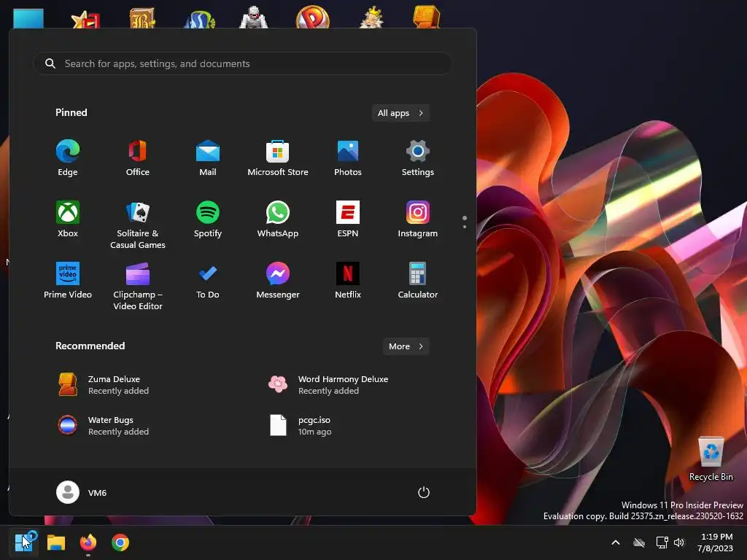Click the More recommended button

406,346
